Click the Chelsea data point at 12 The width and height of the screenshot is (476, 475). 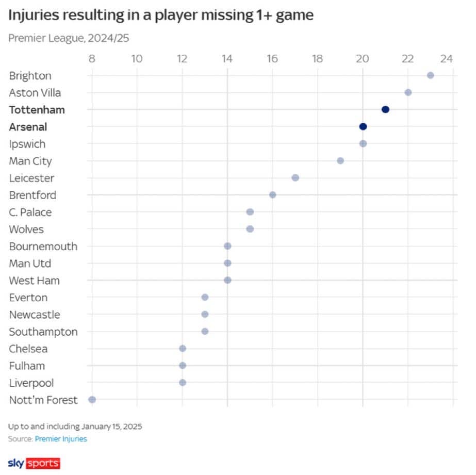coord(183,349)
